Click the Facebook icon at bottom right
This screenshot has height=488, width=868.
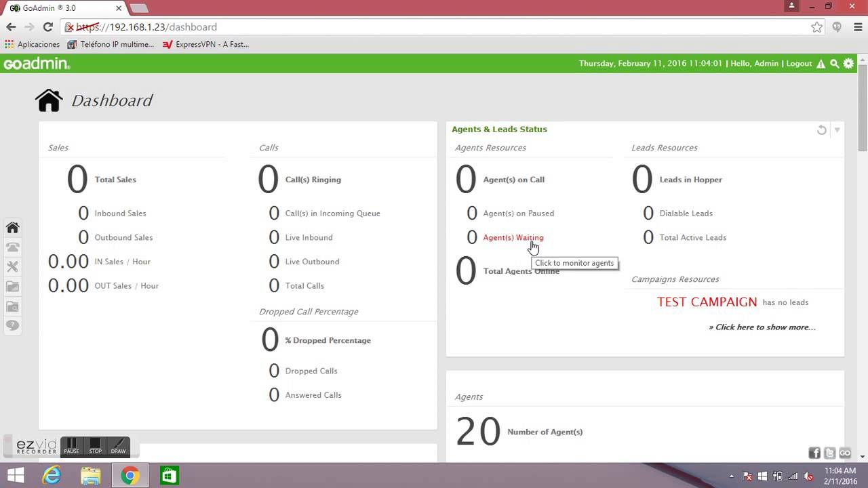(x=814, y=453)
